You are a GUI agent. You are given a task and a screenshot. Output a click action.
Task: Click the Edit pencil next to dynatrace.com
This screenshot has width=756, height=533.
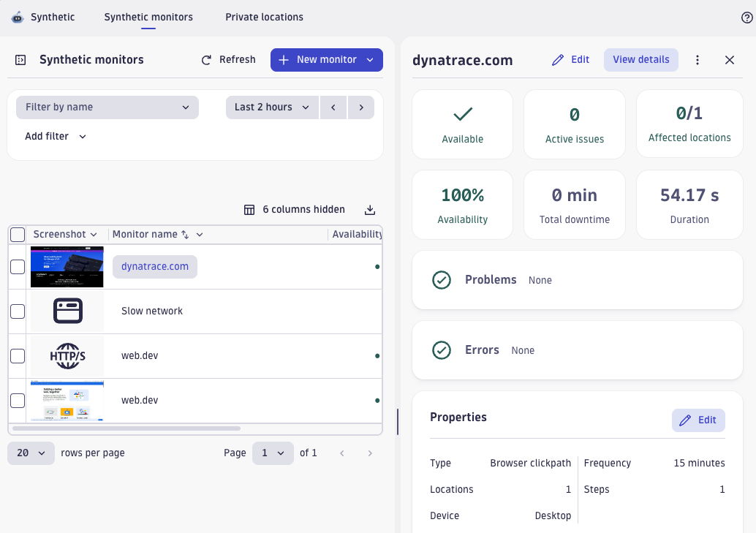570,60
